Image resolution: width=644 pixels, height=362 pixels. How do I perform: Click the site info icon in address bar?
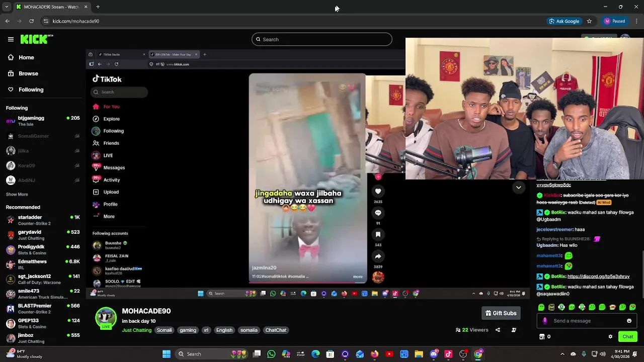tap(45, 21)
